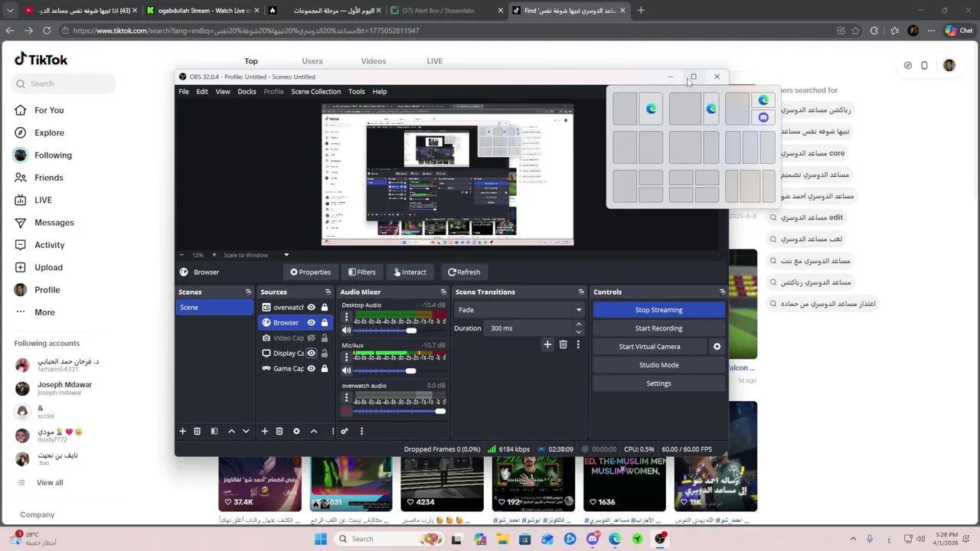The width and height of the screenshot is (980, 551).
Task: Move scene down in Scenes dock
Action: (x=246, y=431)
